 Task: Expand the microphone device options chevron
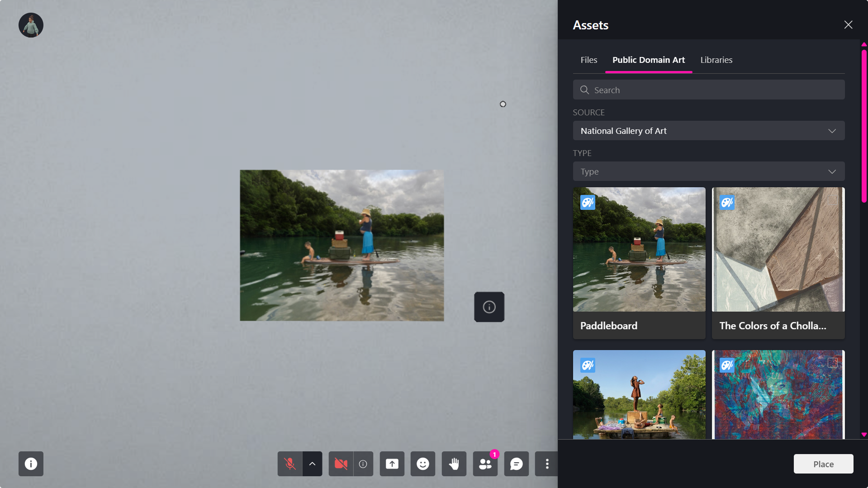[x=312, y=464]
